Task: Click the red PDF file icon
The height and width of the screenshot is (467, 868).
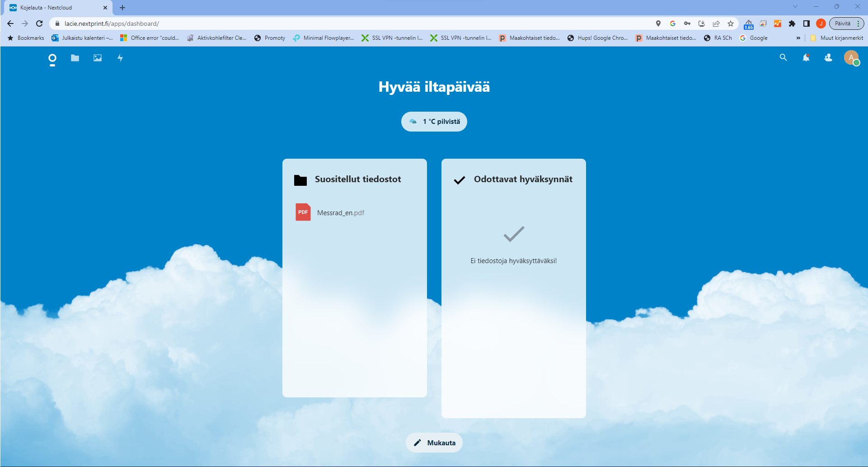Action: [x=303, y=212]
